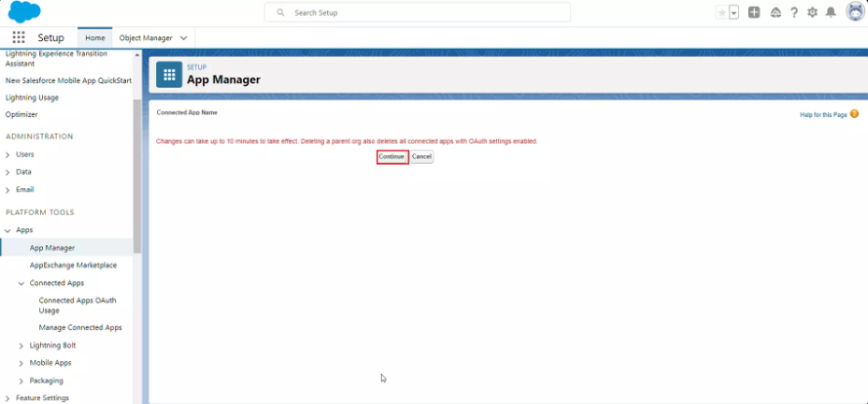The height and width of the screenshot is (404, 868).
Task: Switch to the Home tab
Action: 94,37
